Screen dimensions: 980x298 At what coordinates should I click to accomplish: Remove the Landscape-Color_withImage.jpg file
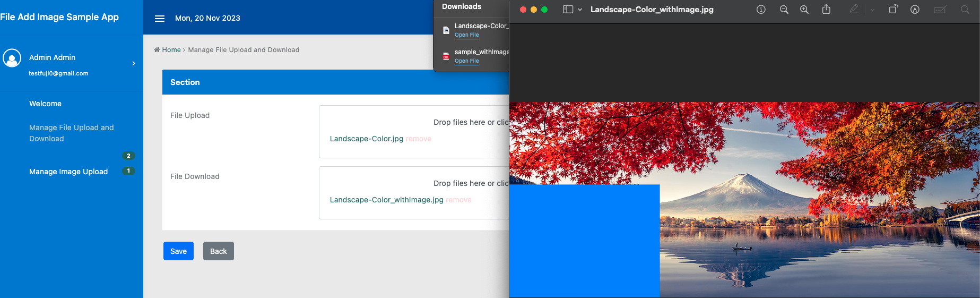coord(459,200)
